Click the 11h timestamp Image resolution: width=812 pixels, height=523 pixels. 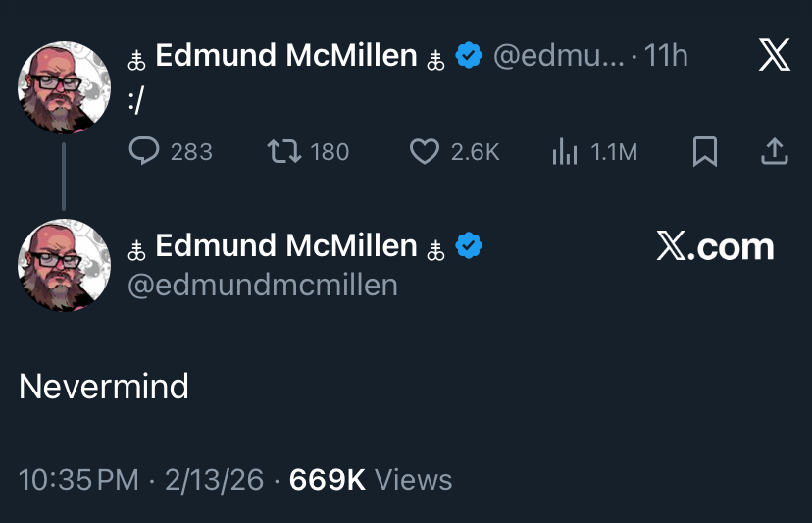(666, 57)
